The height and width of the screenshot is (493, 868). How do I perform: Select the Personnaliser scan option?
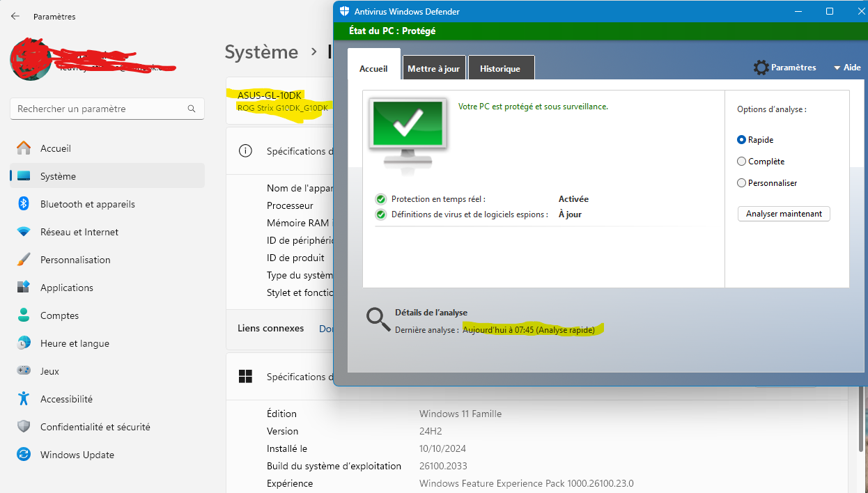[741, 183]
